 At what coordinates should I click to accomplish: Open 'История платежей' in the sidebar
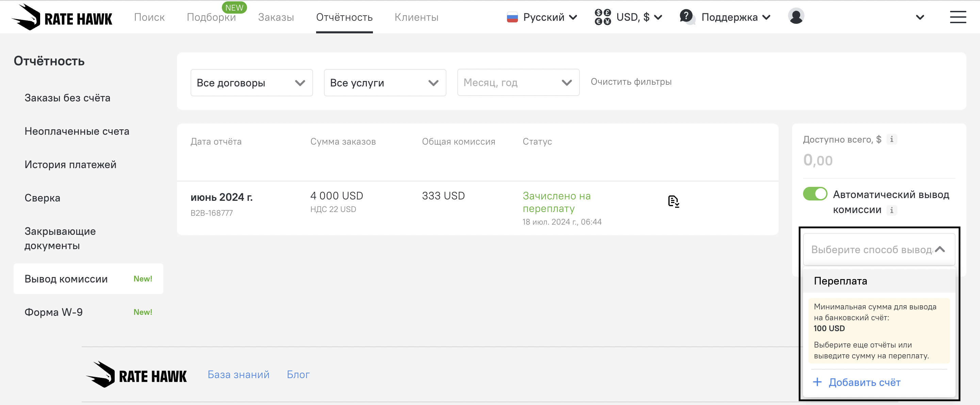(x=70, y=164)
